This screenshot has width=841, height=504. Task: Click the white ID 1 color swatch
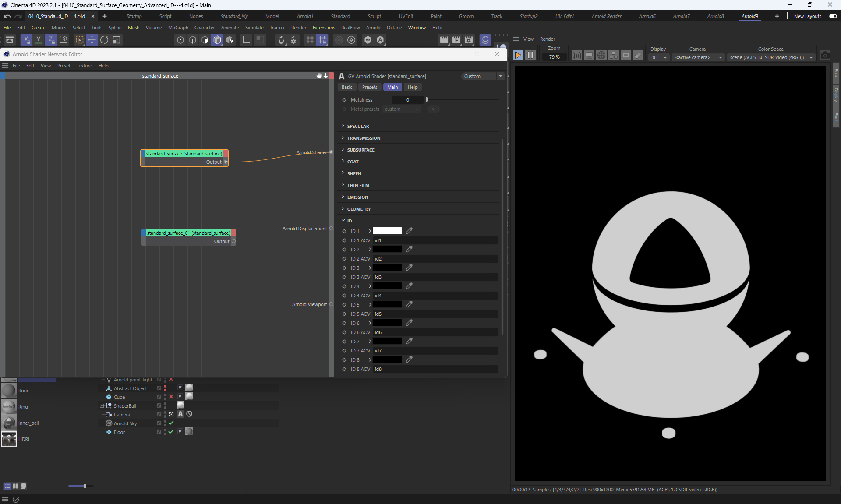tap(387, 231)
